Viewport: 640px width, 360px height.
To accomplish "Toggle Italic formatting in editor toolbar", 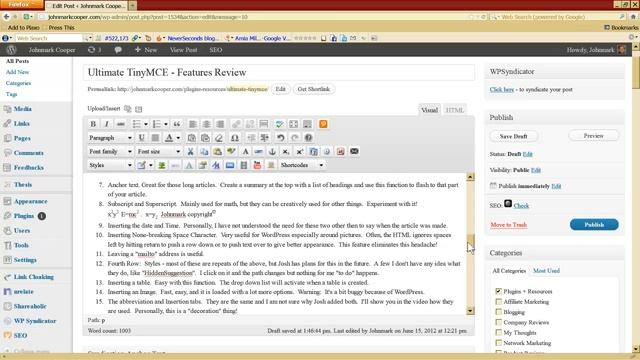I will [107, 124].
